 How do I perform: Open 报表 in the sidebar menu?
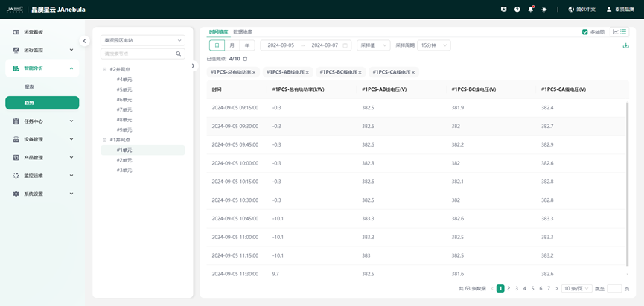(29, 86)
